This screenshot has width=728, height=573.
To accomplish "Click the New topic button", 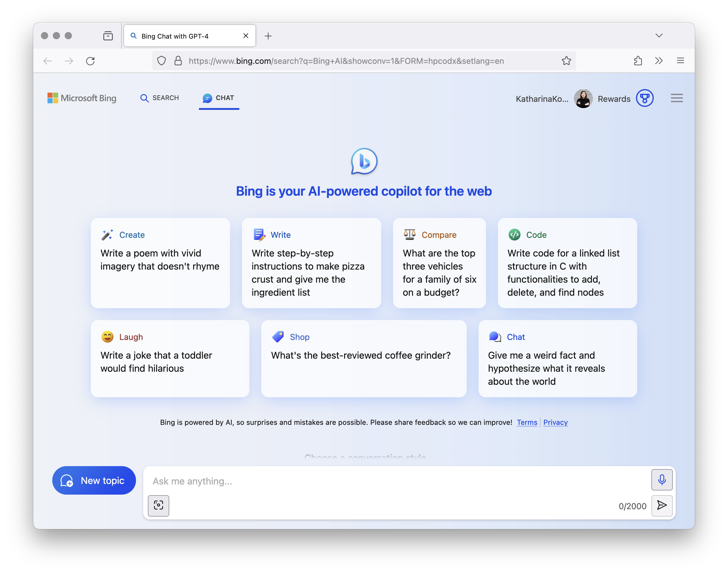I will [x=94, y=480].
